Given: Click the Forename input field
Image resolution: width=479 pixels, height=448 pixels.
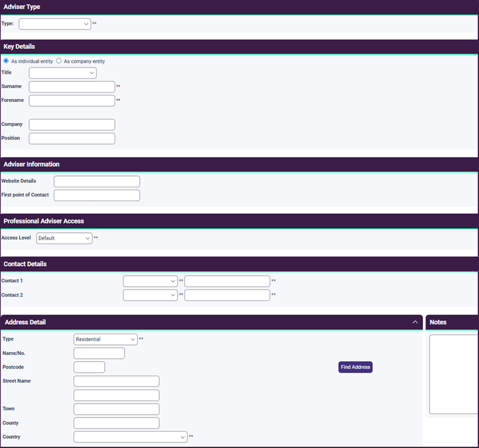Looking at the screenshot, I should click(x=72, y=101).
